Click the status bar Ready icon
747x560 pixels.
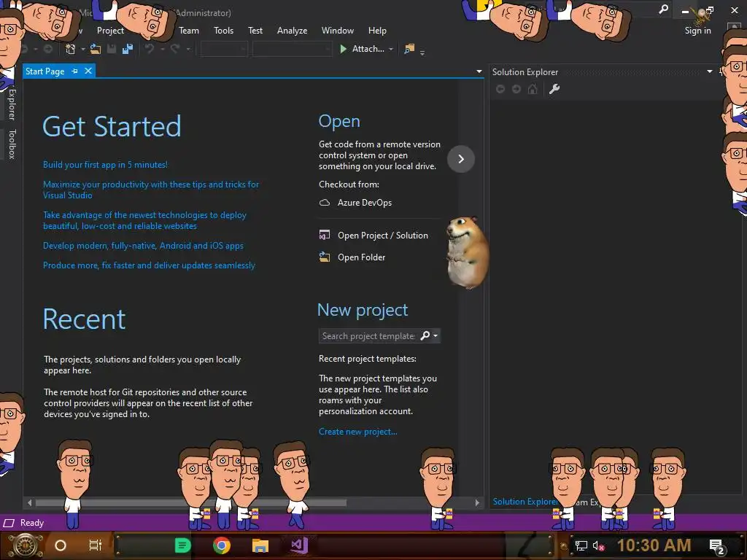[9, 523]
